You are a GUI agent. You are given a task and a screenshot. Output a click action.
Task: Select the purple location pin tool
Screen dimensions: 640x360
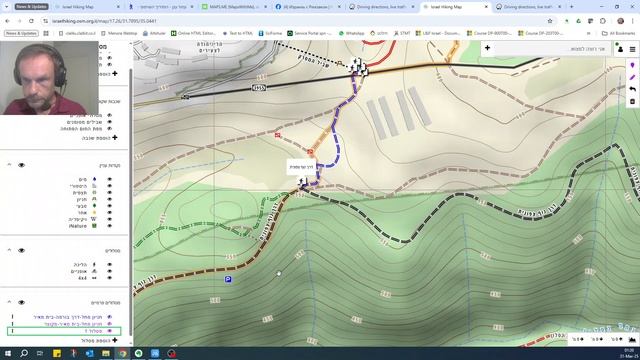point(632,65)
